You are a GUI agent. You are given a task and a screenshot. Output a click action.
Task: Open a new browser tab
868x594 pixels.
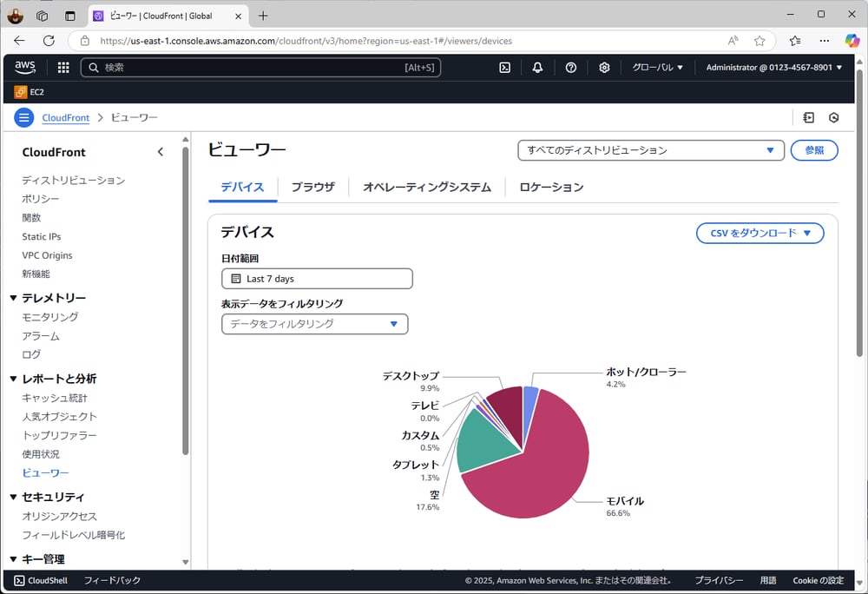pyautogui.click(x=263, y=16)
